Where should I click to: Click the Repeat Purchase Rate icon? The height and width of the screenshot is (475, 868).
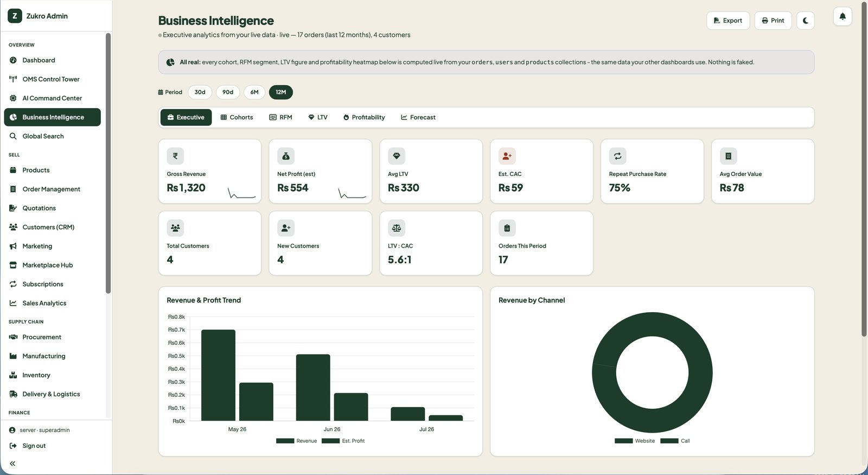click(x=618, y=156)
